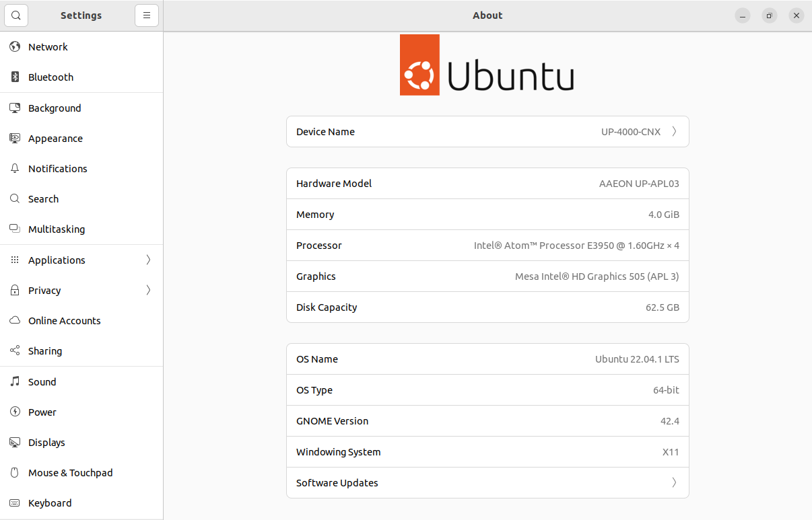Click the Sound music note icon
812x520 pixels.
click(15, 382)
